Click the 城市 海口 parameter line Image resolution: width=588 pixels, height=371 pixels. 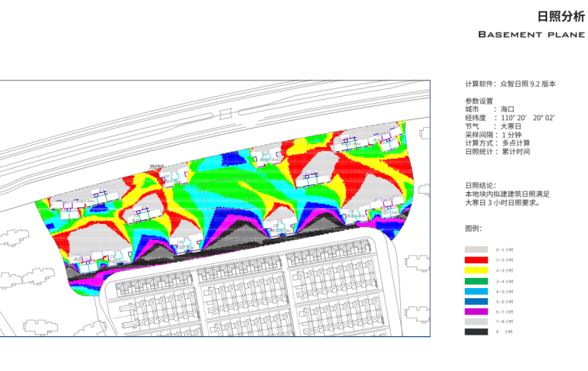[489, 109]
